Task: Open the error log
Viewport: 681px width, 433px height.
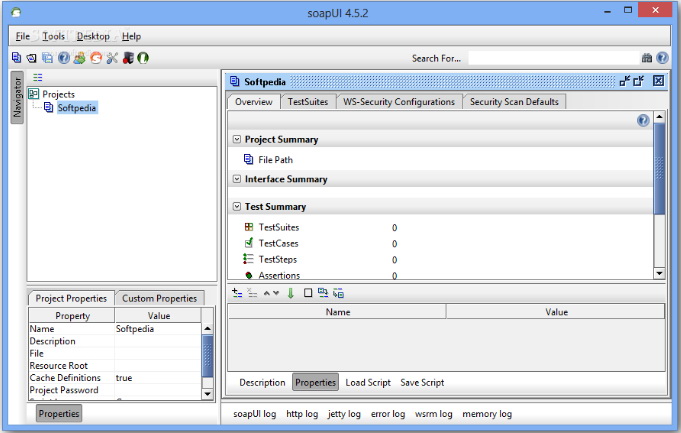Action: 388,414
